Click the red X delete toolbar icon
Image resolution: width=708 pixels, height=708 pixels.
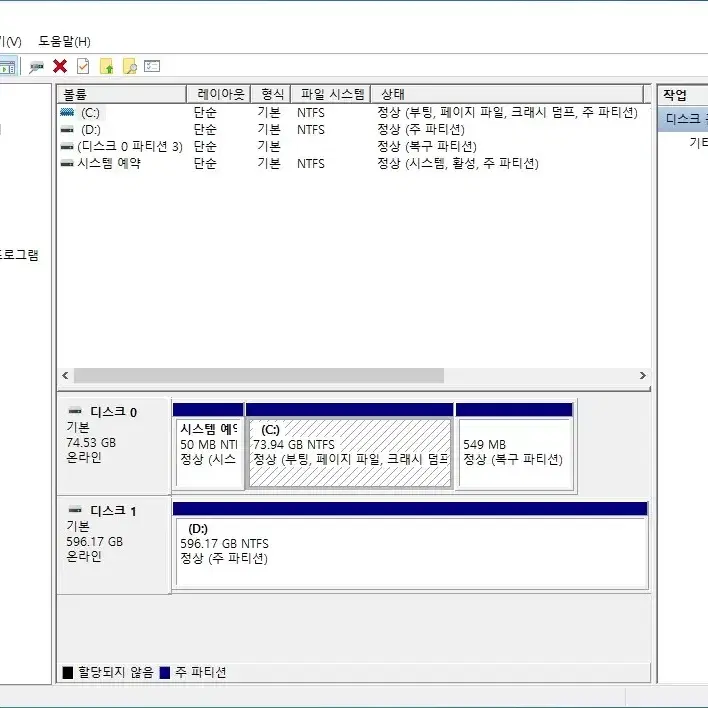point(60,66)
